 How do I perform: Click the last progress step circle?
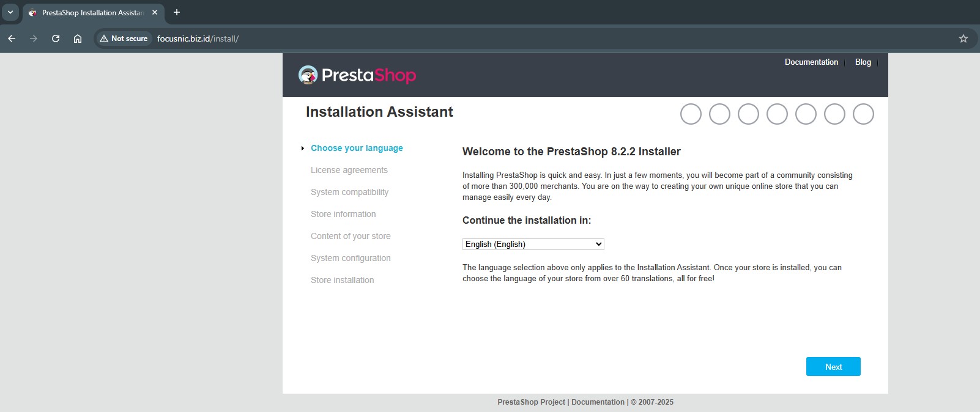coord(863,114)
